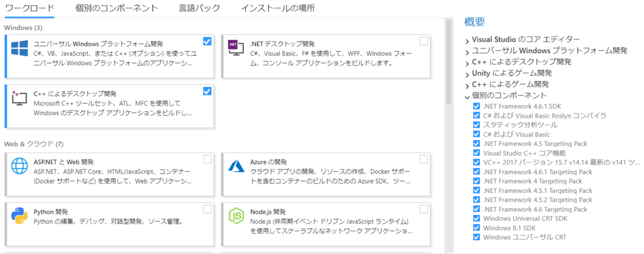This screenshot has height=254, width=644.
Task: Uncheck .NET Framework 4.6 Targeting Pack
Action: point(477,209)
